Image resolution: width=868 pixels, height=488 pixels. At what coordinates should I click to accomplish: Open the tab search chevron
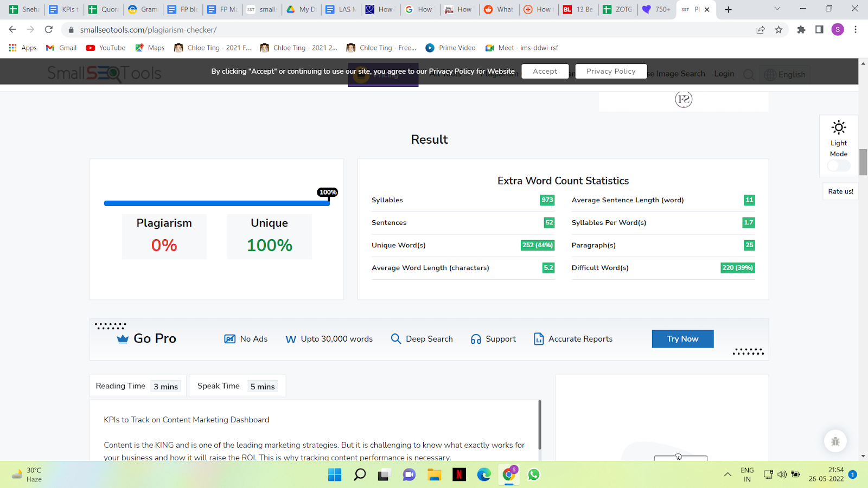(777, 9)
